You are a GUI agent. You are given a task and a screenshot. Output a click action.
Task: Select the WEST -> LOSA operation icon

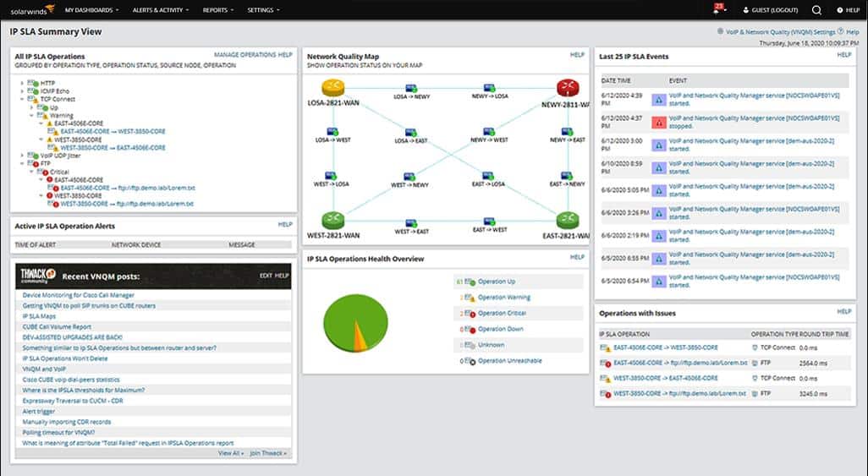(331, 176)
